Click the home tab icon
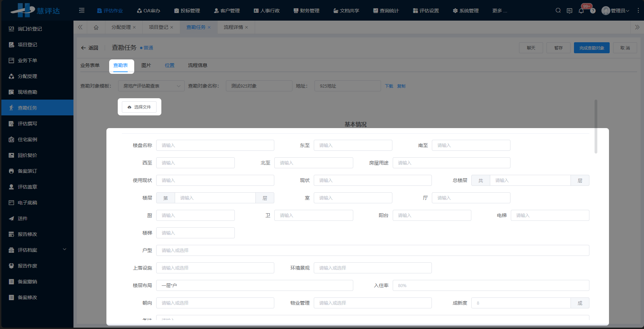This screenshot has width=644, height=329. click(x=96, y=27)
